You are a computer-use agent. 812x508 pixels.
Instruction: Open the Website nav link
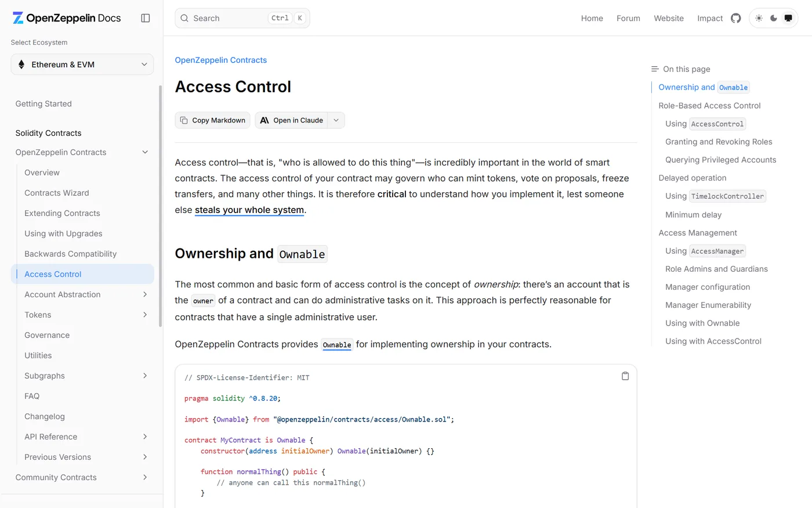pyautogui.click(x=669, y=19)
